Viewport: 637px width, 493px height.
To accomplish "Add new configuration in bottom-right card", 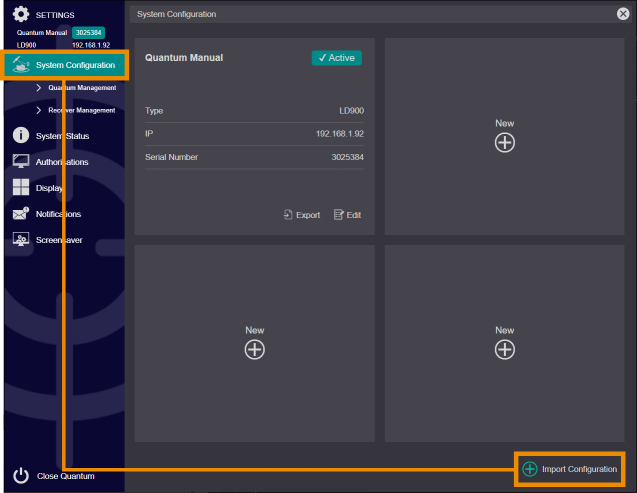I will (x=505, y=350).
